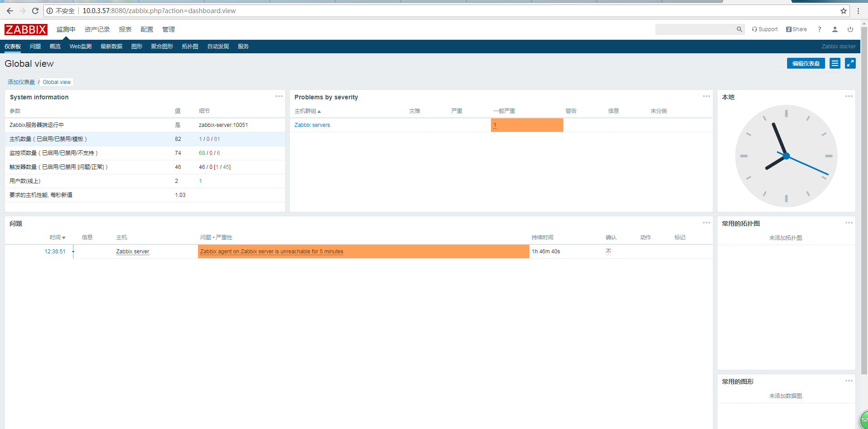Select 服务 submenu tab
The width and height of the screenshot is (868, 429).
click(243, 47)
